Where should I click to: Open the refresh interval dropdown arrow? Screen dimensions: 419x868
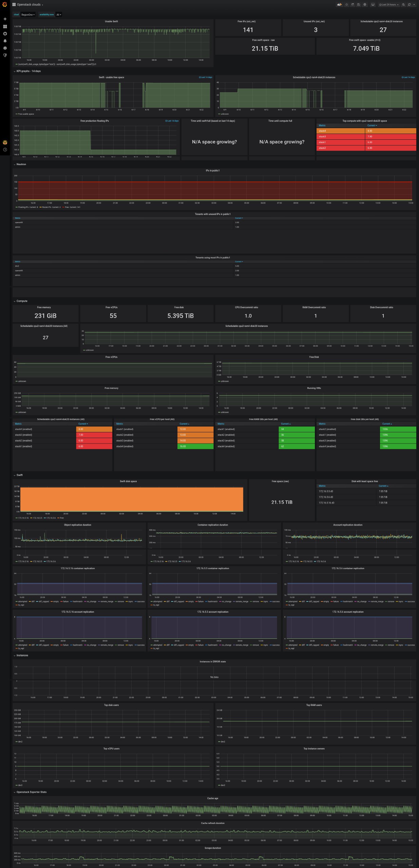tap(414, 5)
